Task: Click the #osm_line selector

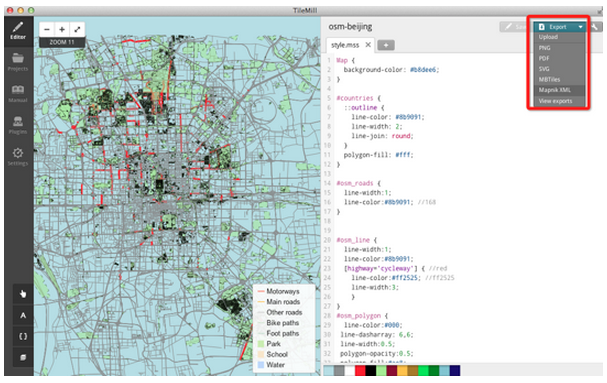Action: 353,240
